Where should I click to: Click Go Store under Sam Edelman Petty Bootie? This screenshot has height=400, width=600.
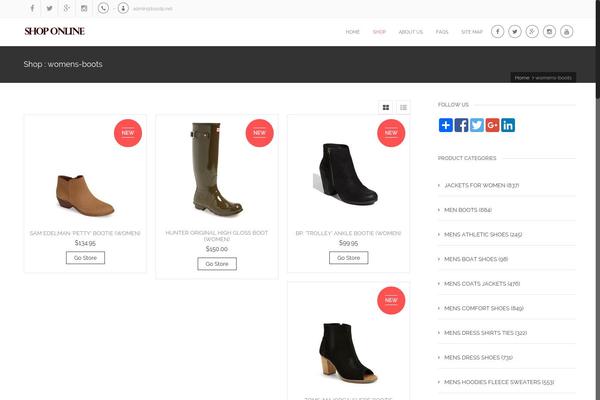click(85, 258)
